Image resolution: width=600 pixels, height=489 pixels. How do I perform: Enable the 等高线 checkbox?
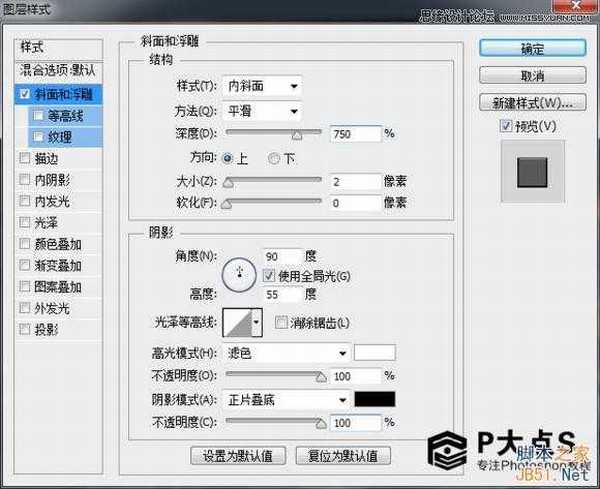38,115
